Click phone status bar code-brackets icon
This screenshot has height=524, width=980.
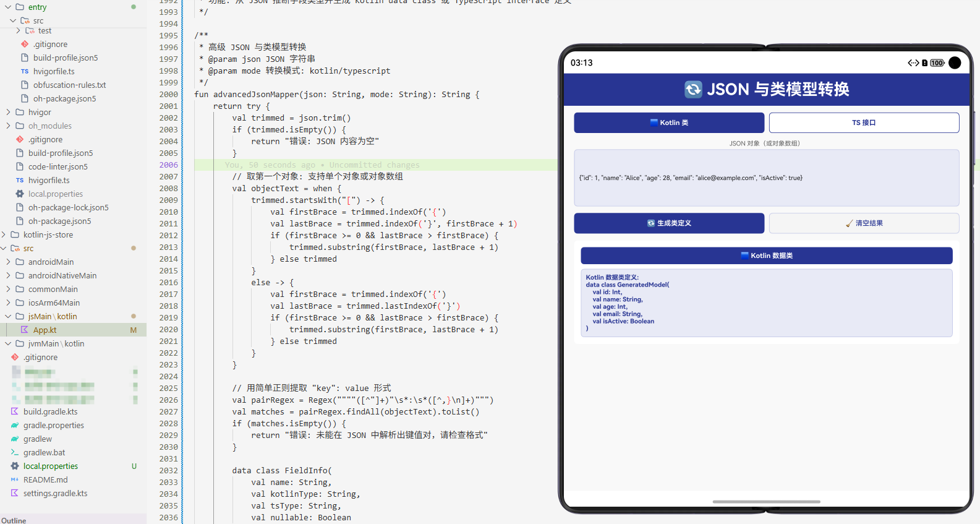[913, 62]
